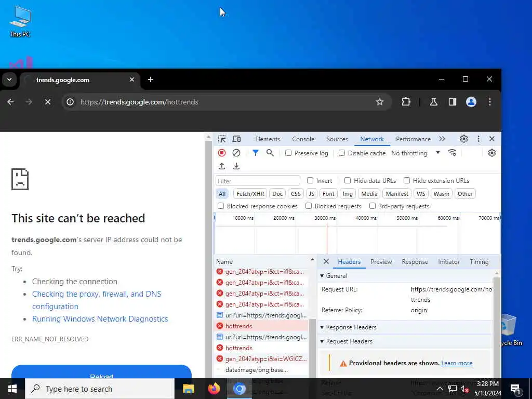The image size is (532, 399).
Task: Check Blocked response cookies
Action: (x=221, y=206)
